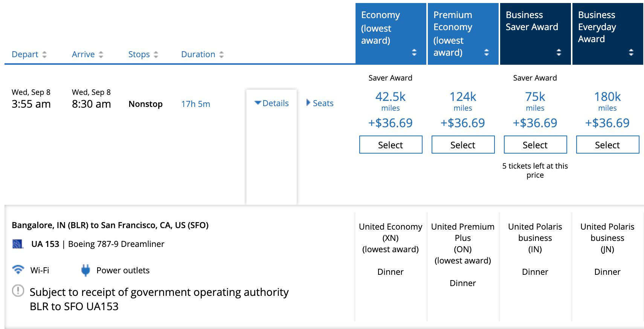Select the 75k miles Business Saver fare
The width and height of the screenshot is (644, 329).
pos(535,145)
